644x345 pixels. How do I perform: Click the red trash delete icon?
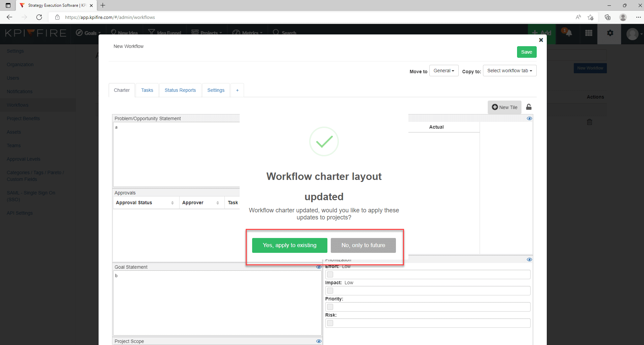(589, 122)
